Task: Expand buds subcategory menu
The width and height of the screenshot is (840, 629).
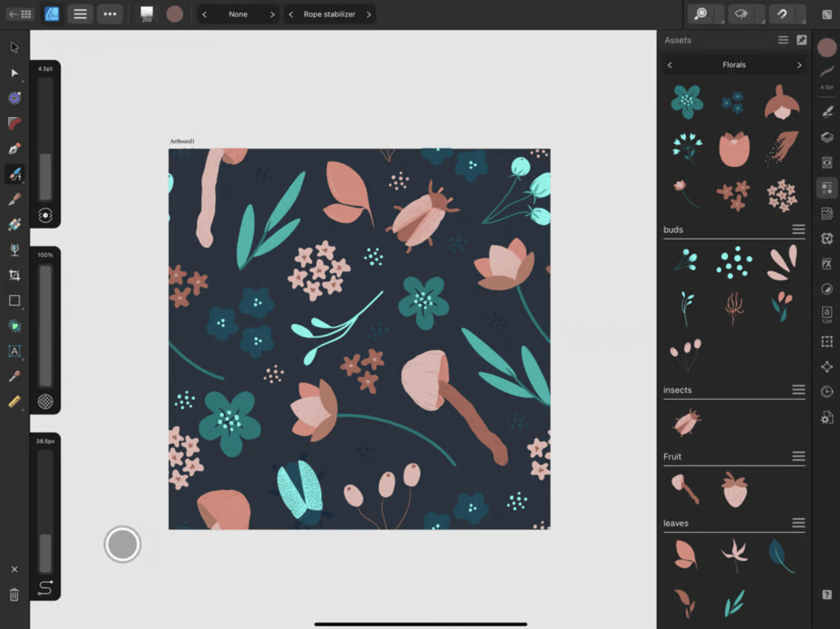Action: click(x=798, y=229)
